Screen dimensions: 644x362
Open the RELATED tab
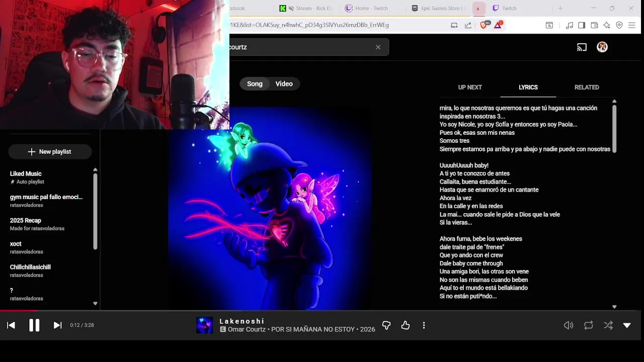(x=587, y=87)
